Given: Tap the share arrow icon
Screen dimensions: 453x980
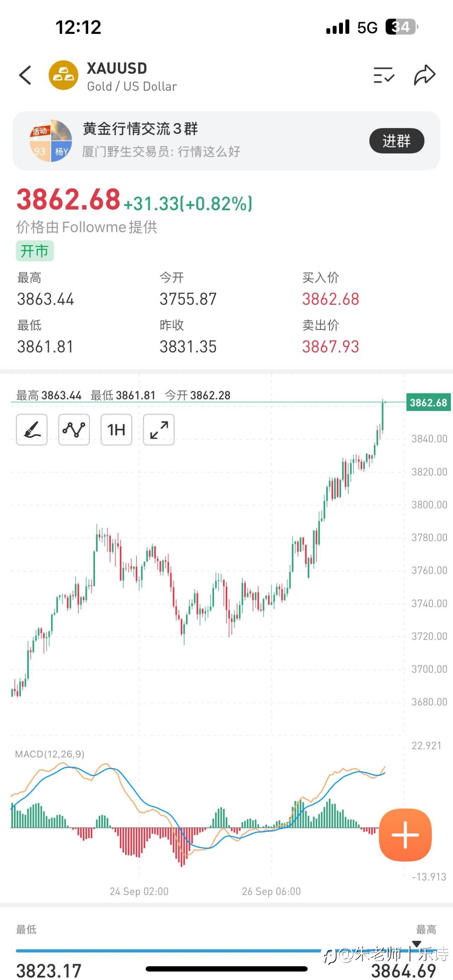Looking at the screenshot, I should tap(424, 75).
